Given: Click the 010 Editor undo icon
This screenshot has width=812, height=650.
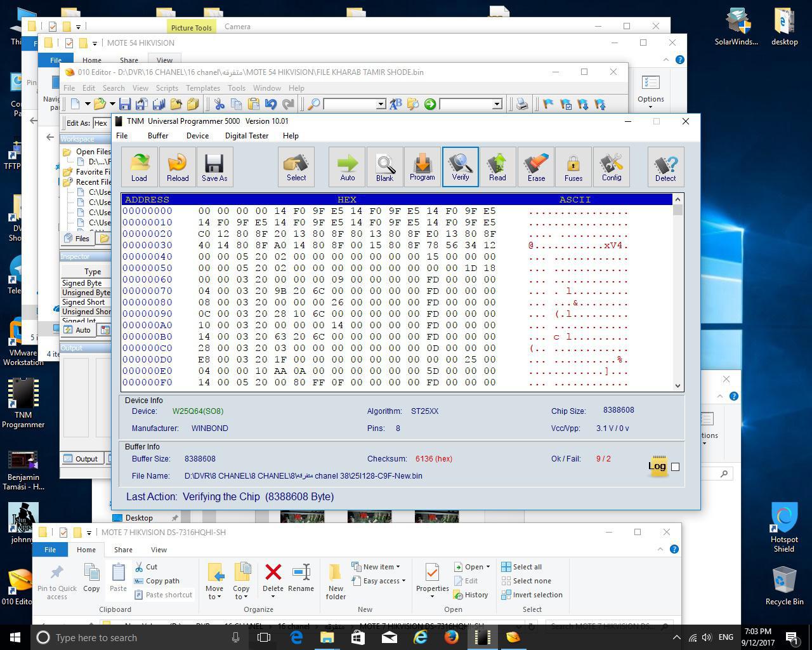Looking at the screenshot, I should [271, 104].
